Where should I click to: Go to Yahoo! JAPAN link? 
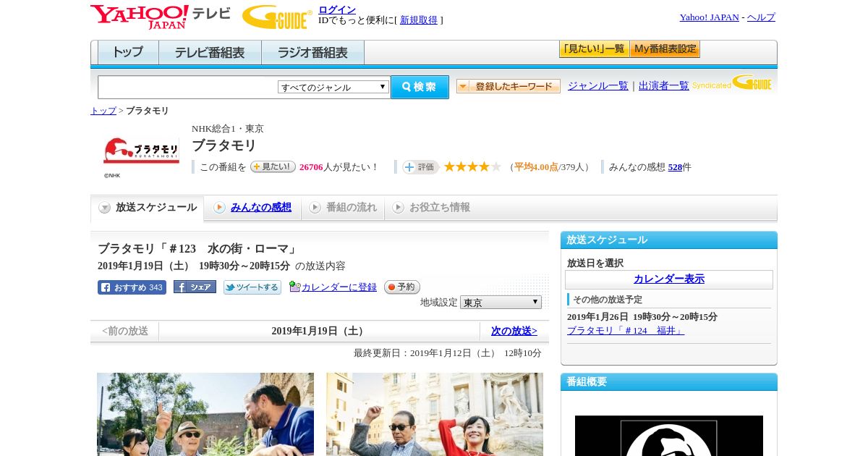pos(709,17)
